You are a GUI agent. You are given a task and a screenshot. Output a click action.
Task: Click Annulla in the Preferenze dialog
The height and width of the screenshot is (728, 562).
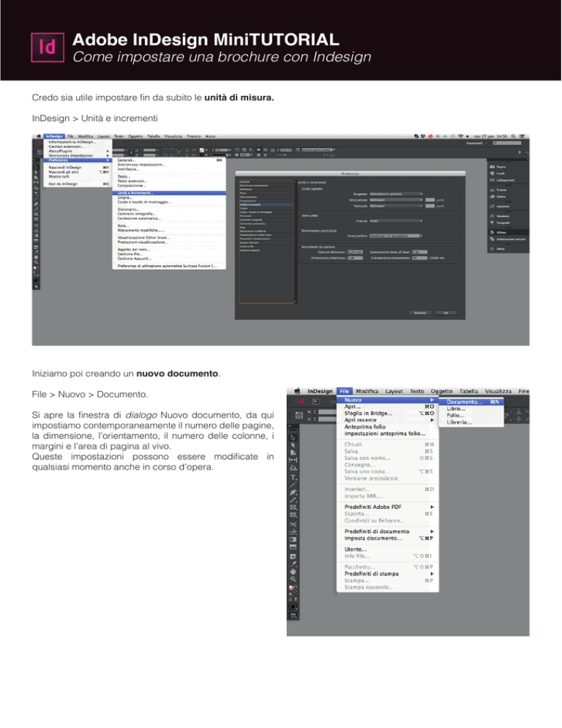[420, 313]
